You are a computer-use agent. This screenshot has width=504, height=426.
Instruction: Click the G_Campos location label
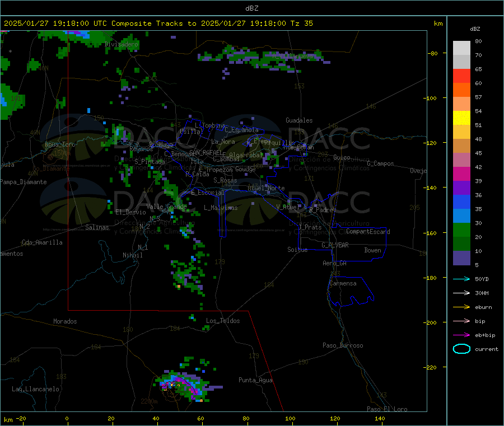(380, 163)
